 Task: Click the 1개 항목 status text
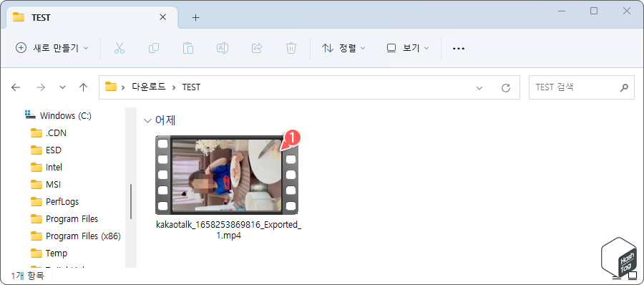click(27, 276)
